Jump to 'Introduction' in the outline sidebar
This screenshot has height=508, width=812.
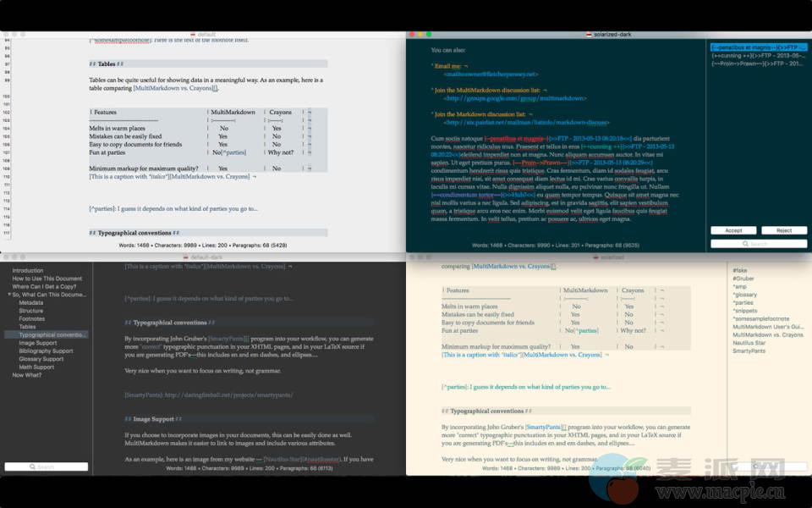click(x=27, y=270)
